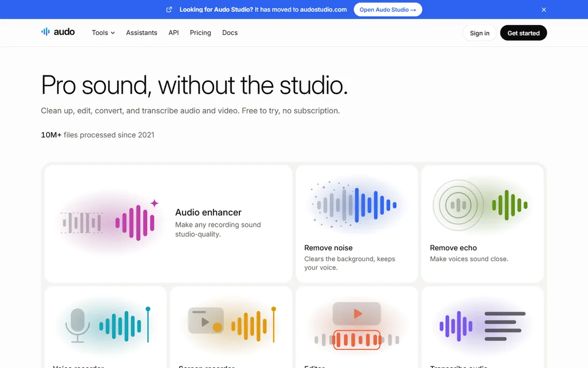
Task: Dismiss the Audo Studio banner
Action: [x=544, y=10]
